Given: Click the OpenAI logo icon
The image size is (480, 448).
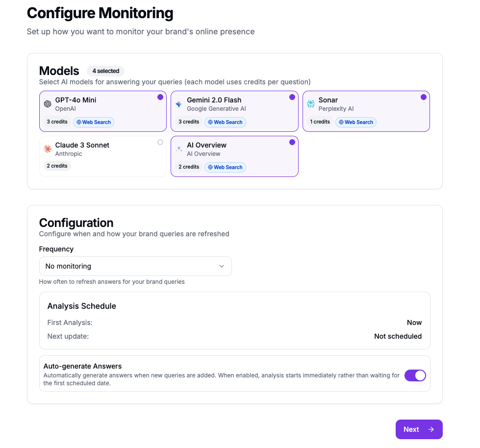Looking at the screenshot, I should (48, 104).
